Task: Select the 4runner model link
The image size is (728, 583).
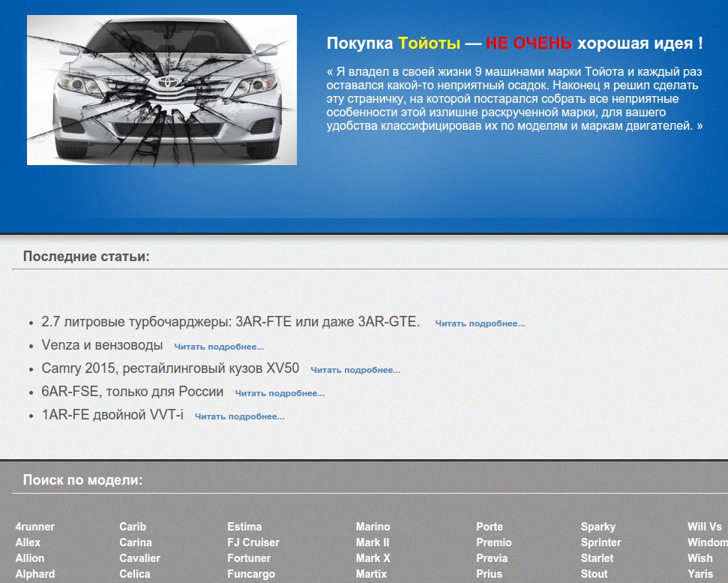Action: (34, 527)
